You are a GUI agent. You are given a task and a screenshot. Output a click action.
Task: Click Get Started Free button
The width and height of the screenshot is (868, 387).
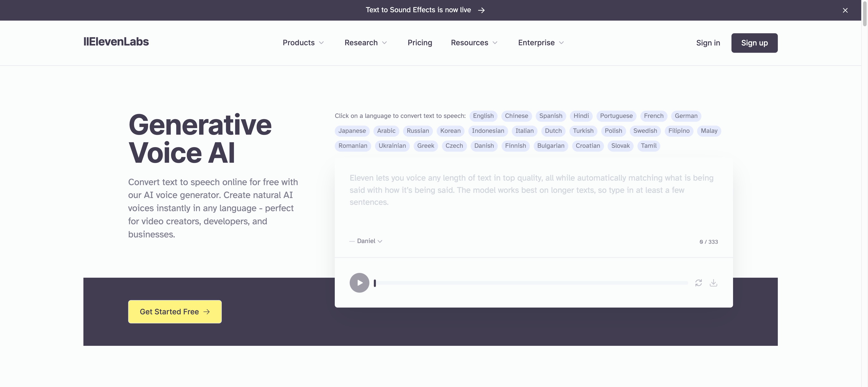(x=175, y=312)
